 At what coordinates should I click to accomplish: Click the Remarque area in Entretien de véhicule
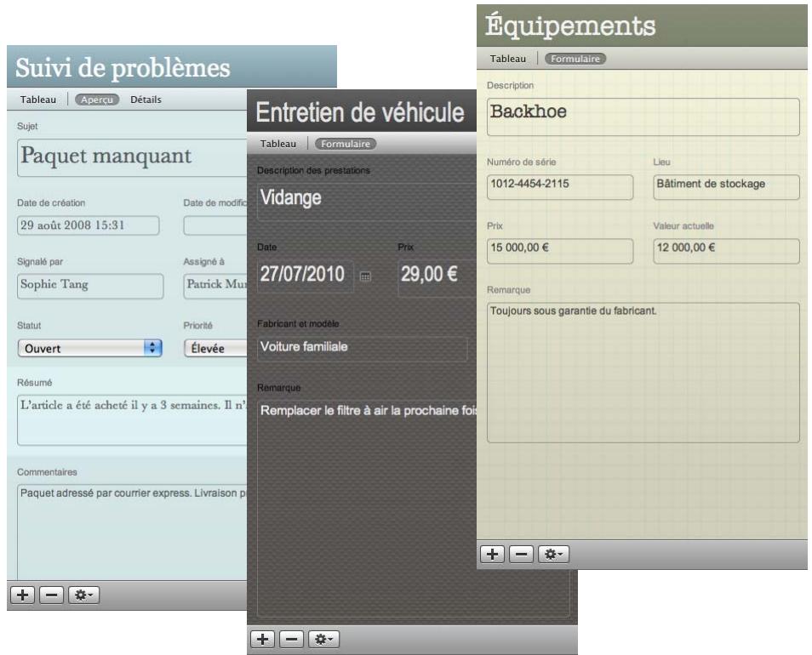point(414,508)
